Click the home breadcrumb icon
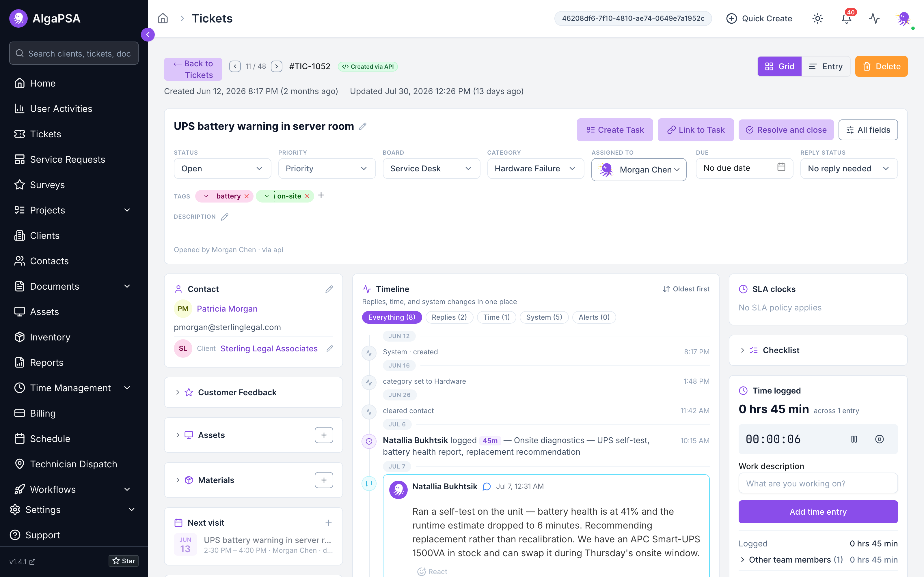The image size is (924, 577). (163, 18)
